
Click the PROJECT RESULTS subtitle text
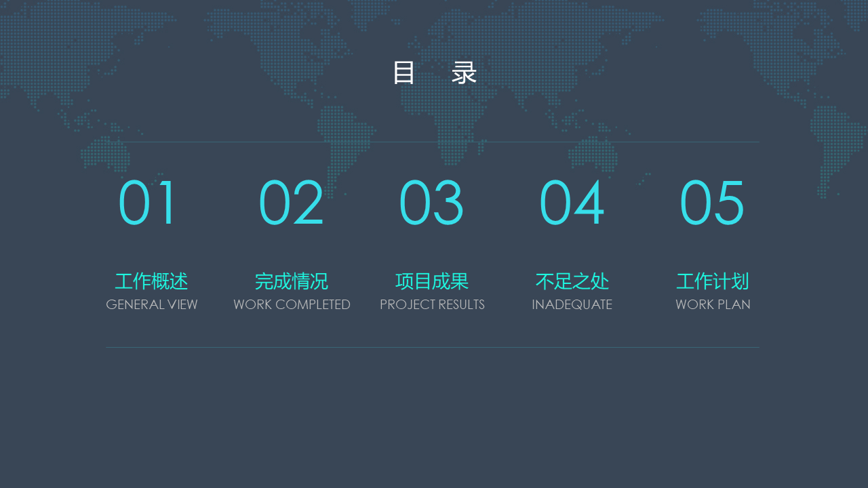click(x=432, y=305)
